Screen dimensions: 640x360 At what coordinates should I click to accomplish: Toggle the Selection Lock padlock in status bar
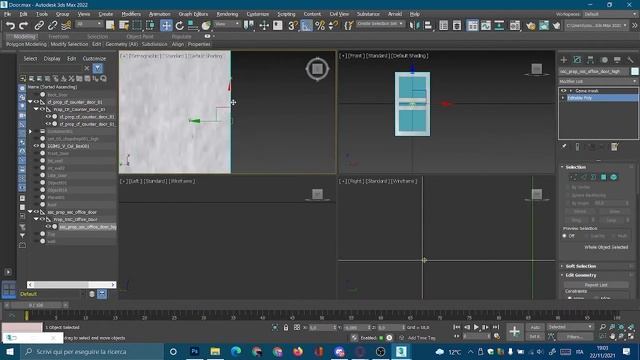tap(286, 327)
